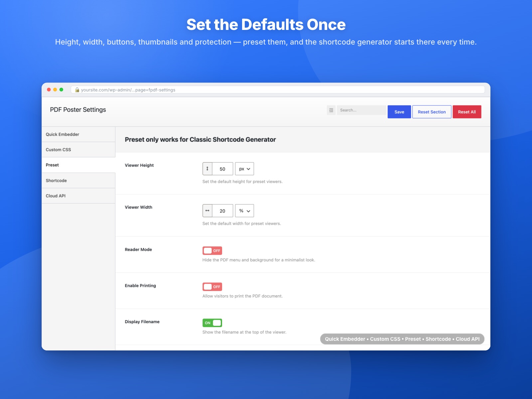Select the Preset sidebar tab
532x399 pixels.
coord(78,165)
